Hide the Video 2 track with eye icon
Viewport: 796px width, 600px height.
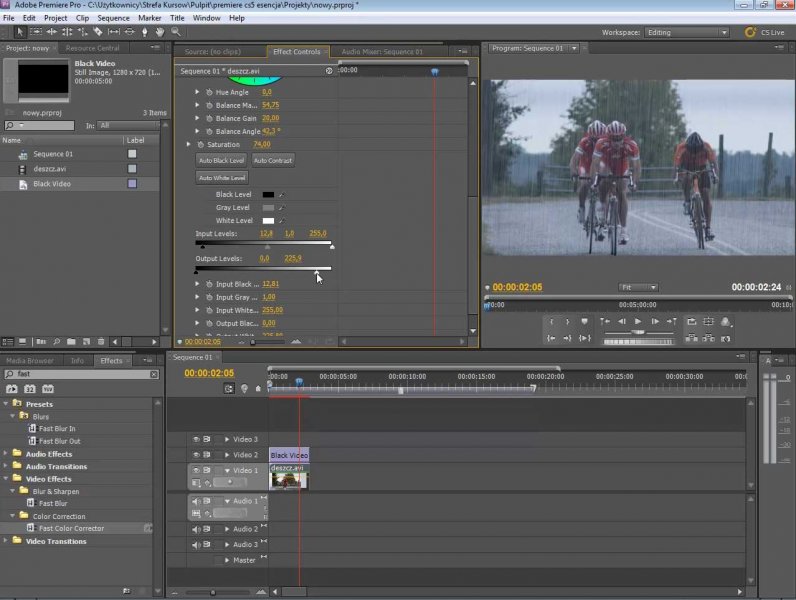coord(195,455)
